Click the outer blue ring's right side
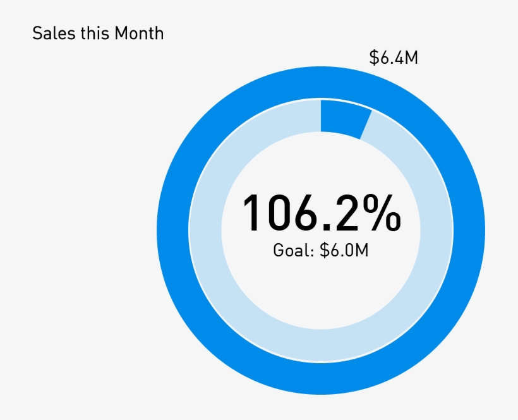Image resolution: width=518 pixels, height=420 pixels. pos(470,231)
